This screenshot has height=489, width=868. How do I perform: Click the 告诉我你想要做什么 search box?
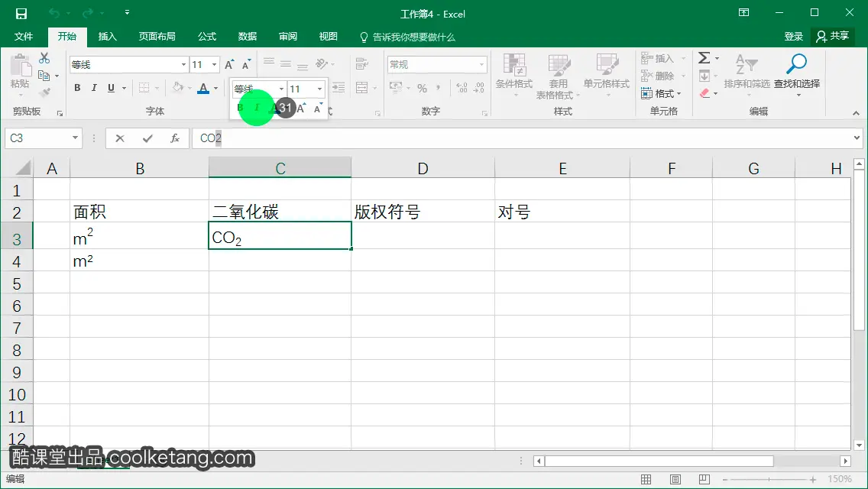tap(407, 37)
